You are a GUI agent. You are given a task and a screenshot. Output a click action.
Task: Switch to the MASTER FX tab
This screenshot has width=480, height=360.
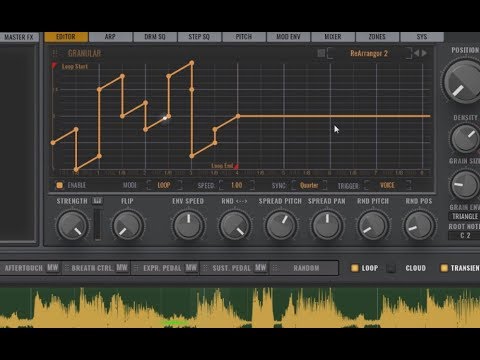coord(19,37)
